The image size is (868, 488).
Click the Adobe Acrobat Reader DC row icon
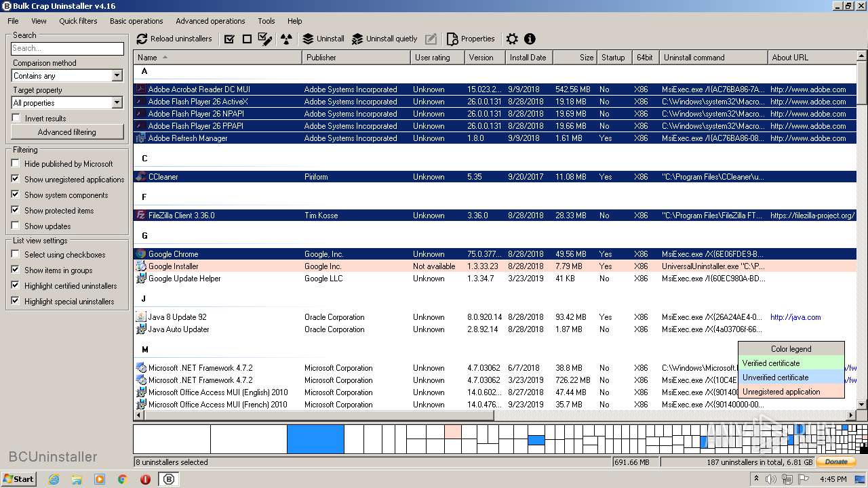(x=141, y=89)
